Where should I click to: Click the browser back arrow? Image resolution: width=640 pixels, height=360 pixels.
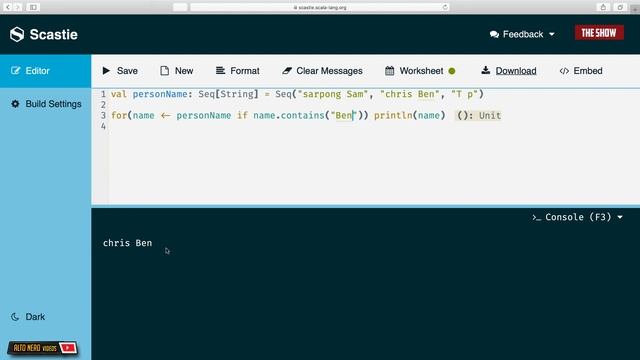click(x=8, y=7)
